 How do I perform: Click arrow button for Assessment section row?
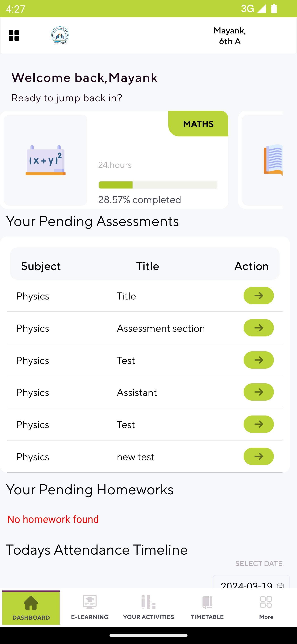[x=258, y=328]
